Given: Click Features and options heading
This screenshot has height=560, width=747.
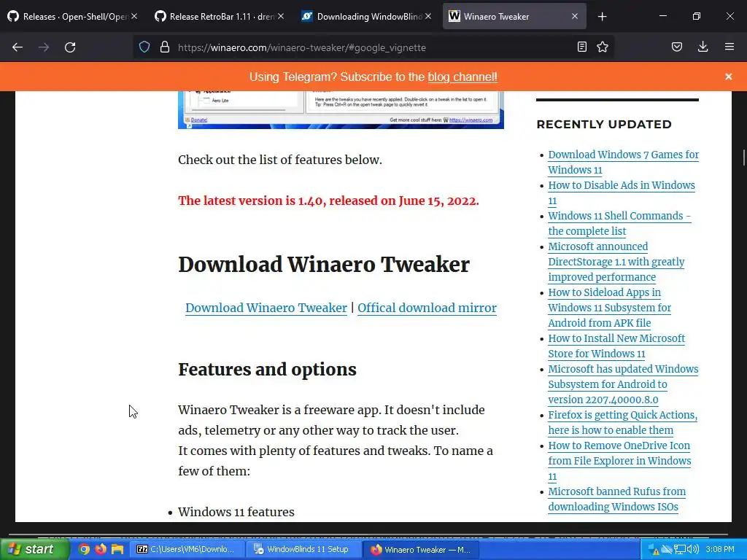Looking at the screenshot, I should click(x=267, y=370).
